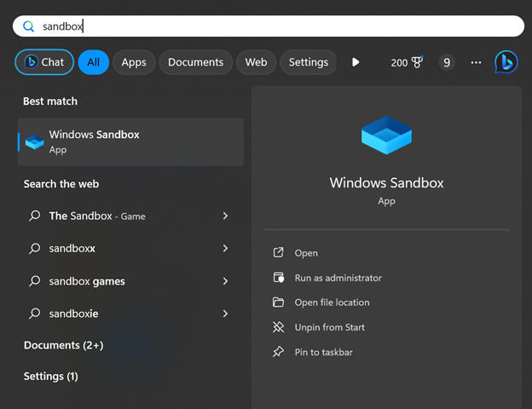Image resolution: width=532 pixels, height=409 pixels.
Task: Click the 'Best match' heading
Action: click(50, 101)
